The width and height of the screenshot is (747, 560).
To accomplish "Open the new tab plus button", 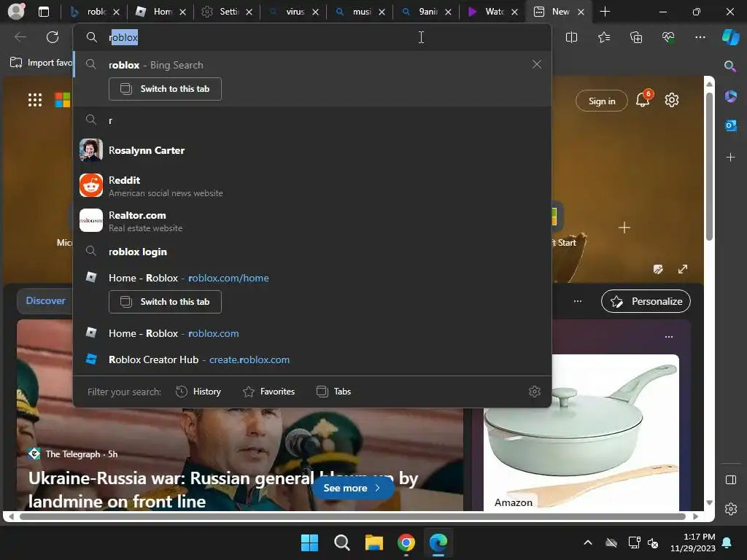I will 605,12.
